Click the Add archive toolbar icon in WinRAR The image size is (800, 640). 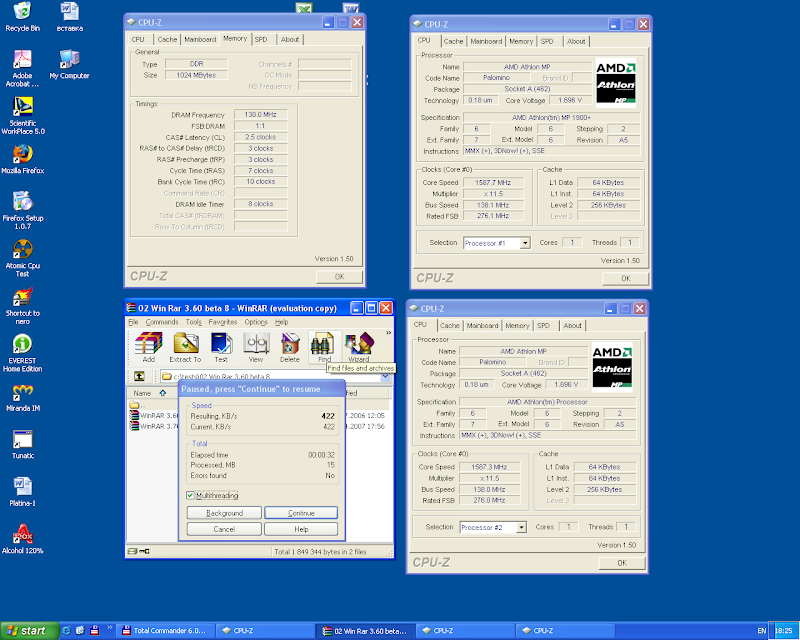pos(148,345)
